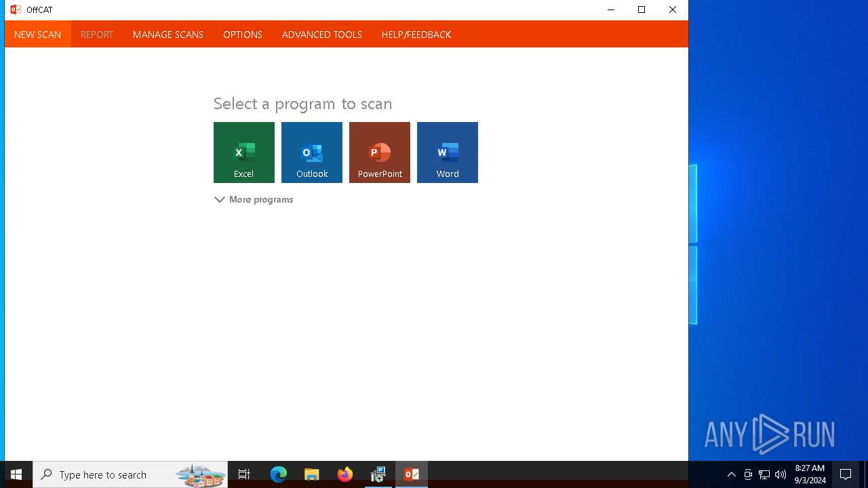Image resolution: width=868 pixels, height=488 pixels.
Task: Open the volume control tray icon
Action: tap(781, 474)
